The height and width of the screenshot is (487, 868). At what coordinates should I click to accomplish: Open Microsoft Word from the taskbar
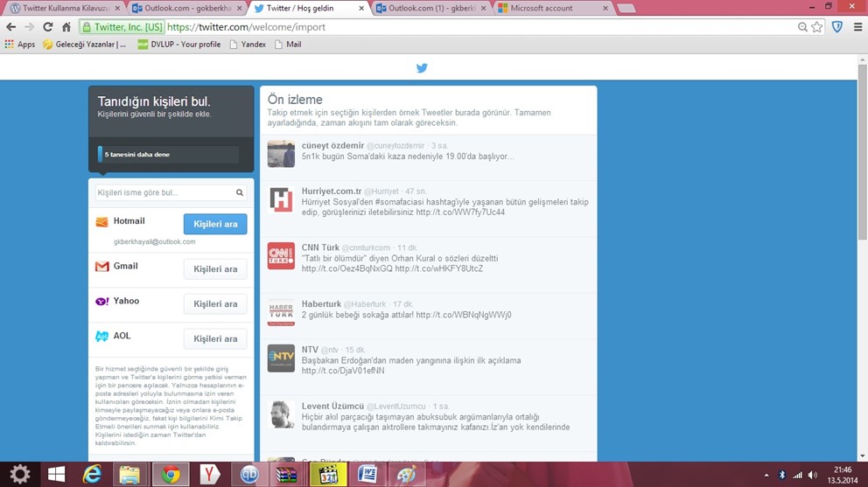click(x=367, y=474)
